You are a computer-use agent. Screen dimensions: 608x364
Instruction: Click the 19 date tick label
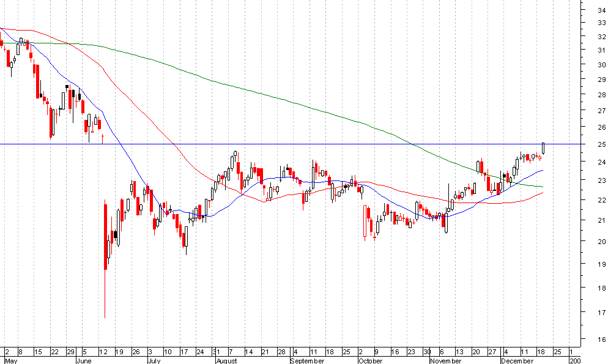click(x=119, y=352)
